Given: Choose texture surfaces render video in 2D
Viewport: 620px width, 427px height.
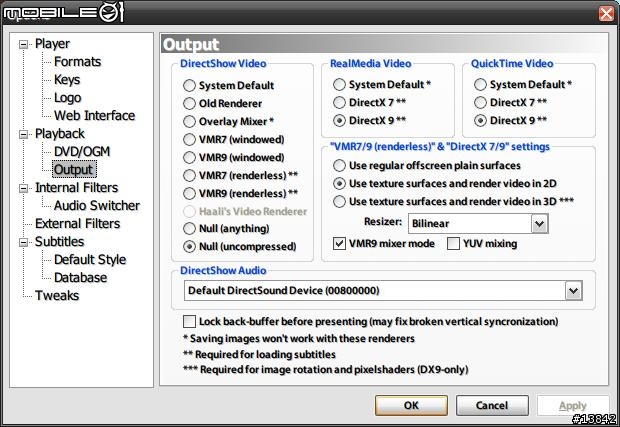Looking at the screenshot, I should pos(339,183).
